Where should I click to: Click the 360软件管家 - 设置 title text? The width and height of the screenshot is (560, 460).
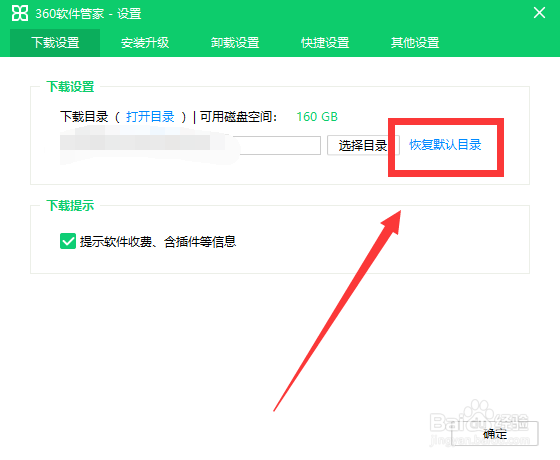click(x=88, y=14)
